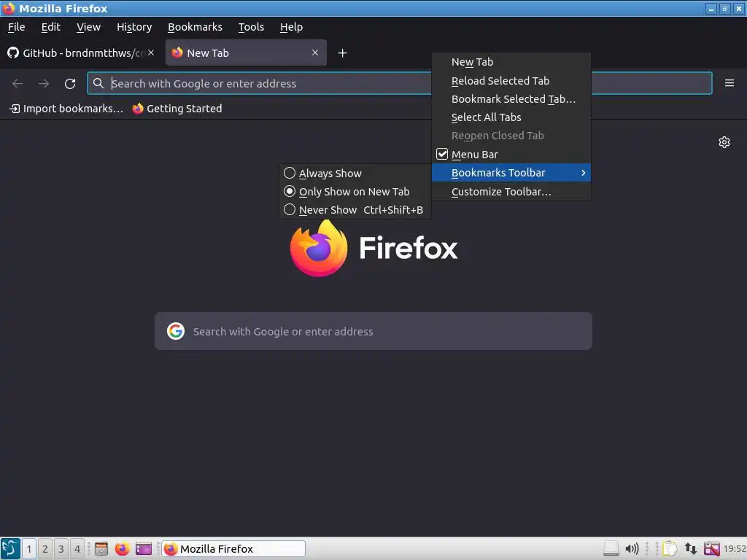
Task: Click the removable media tray icon
Action: coord(611,548)
